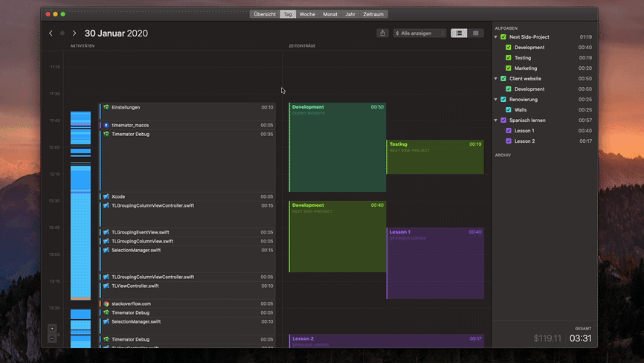Select Lesson 1 00:40 time entry
This screenshot has width=644, height=363.
pyautogui.click(x=435, y=263)
